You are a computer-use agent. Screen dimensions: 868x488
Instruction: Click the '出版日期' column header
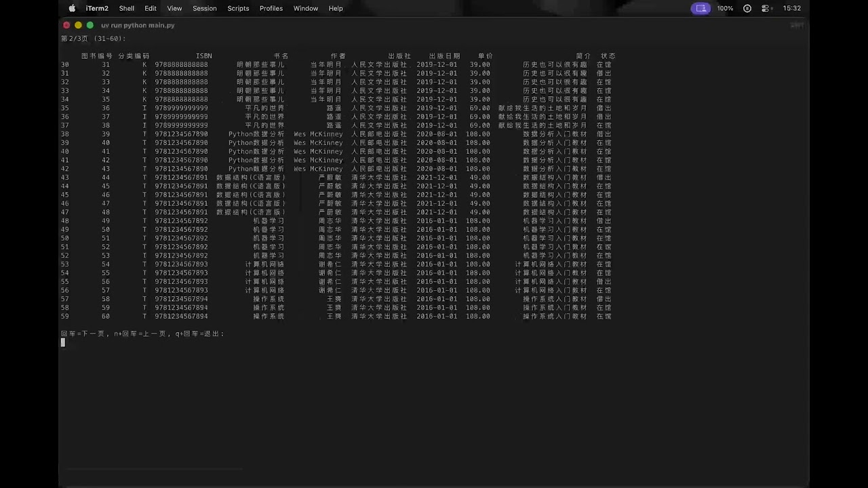pos(444,56)
